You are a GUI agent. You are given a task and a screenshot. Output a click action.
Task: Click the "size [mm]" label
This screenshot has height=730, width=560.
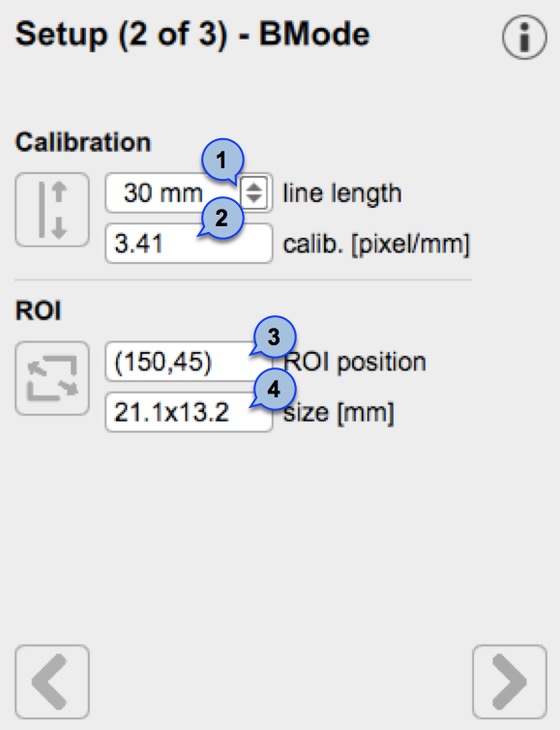pyautogui.click(x=339, y=413)
